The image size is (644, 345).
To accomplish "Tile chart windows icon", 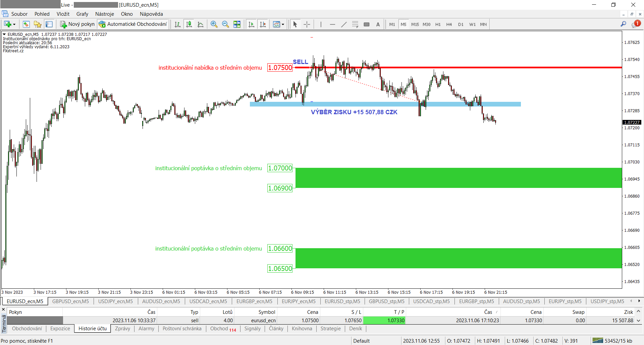I will (x=237, y=24).
